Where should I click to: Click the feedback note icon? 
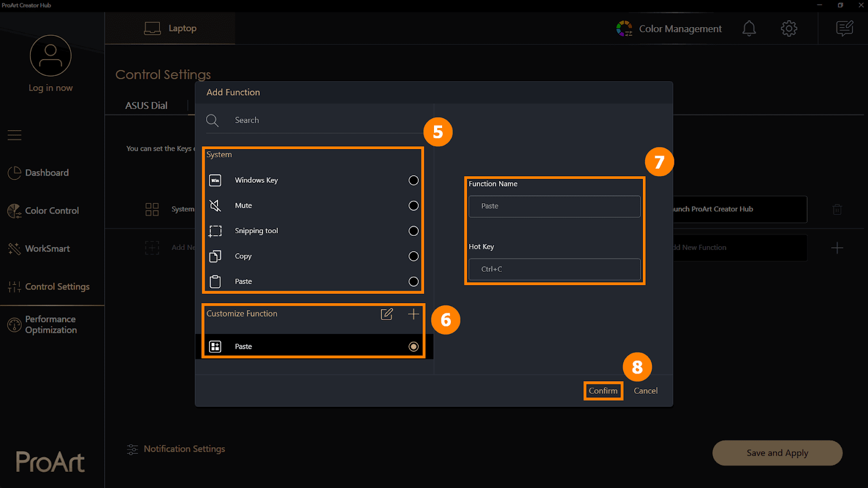click(845, 28)
